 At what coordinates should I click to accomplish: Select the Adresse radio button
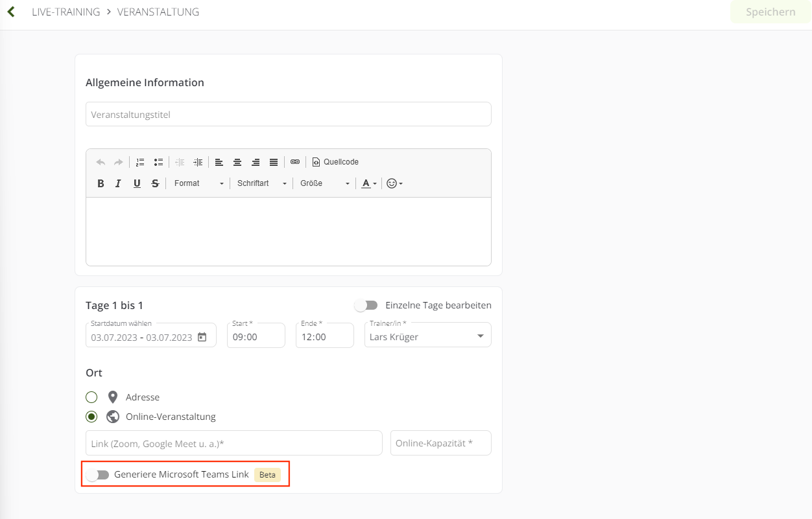[91, 397]
